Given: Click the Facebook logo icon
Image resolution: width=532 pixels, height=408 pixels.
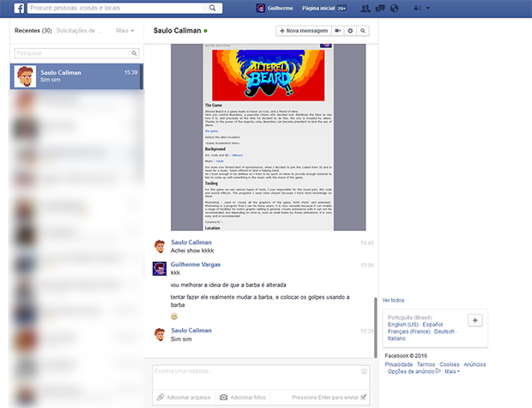Looking at the screenshot, I should 19,8.
